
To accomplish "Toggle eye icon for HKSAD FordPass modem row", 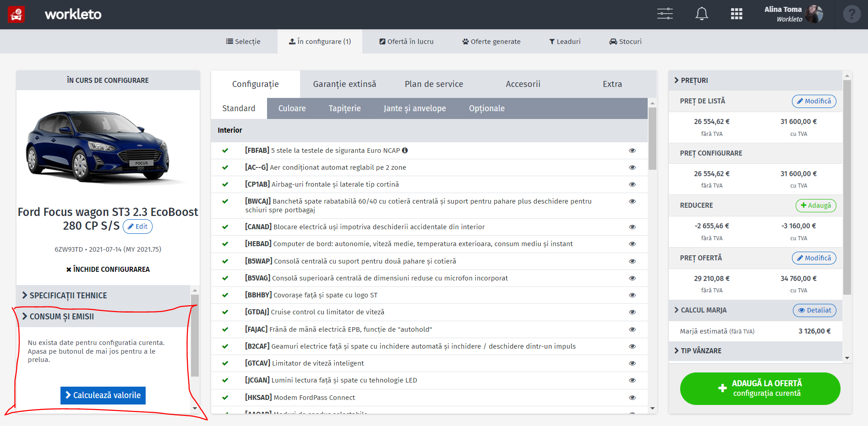I will click(x=632, y=398).
